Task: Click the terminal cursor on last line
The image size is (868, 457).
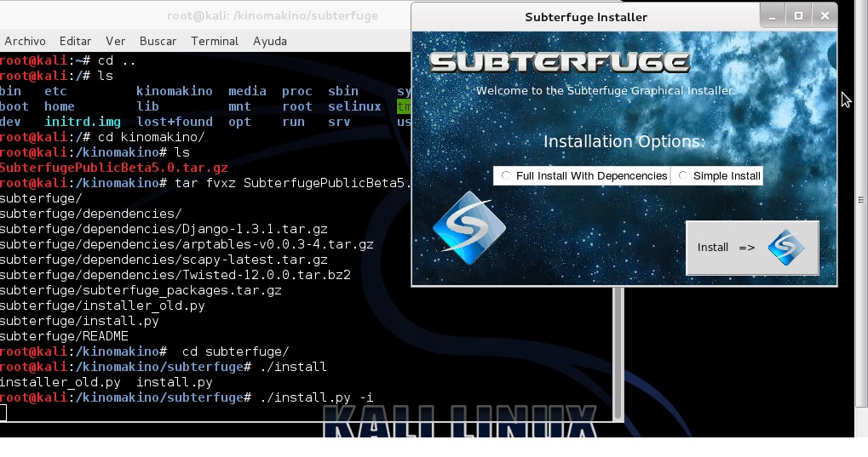Action: 3,413
